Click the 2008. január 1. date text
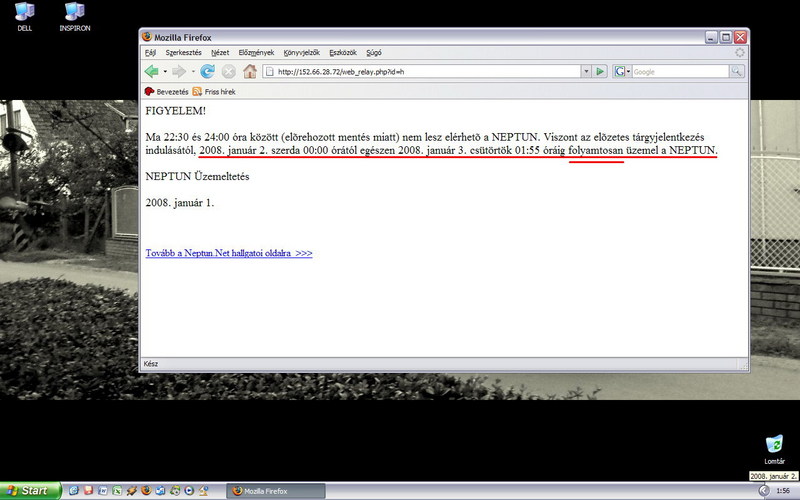The image size is (800, 500). (x=180, y=203)
